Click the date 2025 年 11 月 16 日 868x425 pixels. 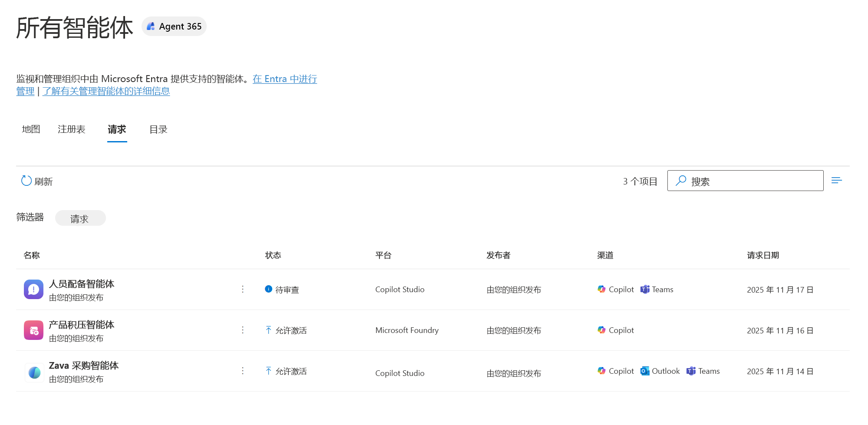pyautogui.click(x=780, y=330)
